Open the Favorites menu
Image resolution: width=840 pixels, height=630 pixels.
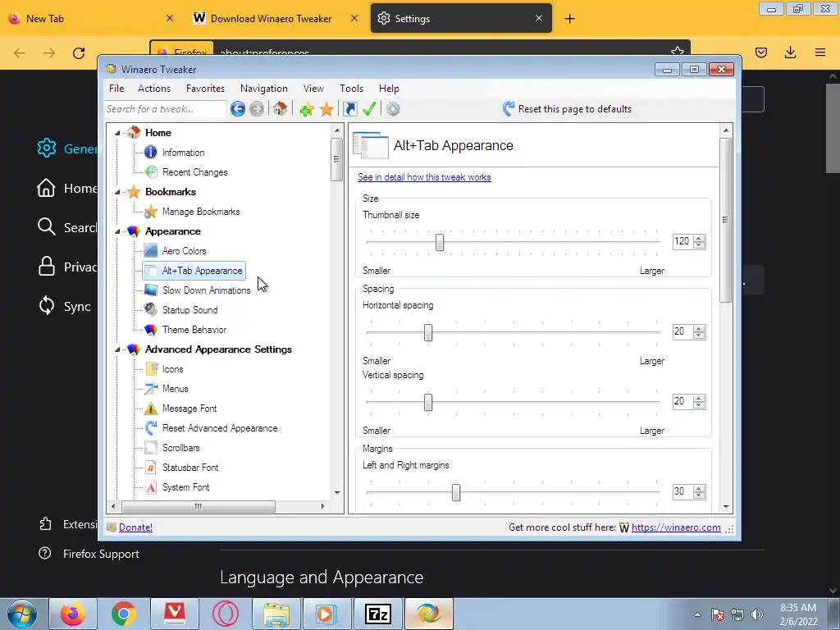coord(205,89)
